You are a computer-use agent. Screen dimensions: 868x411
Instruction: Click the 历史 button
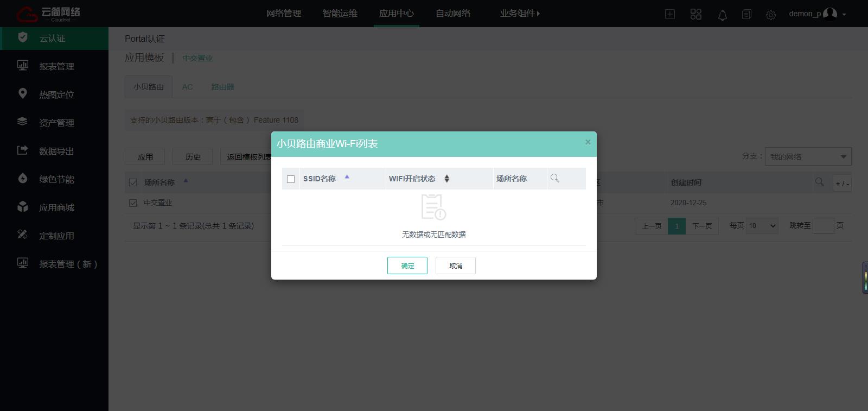click(x=193, y=157)
